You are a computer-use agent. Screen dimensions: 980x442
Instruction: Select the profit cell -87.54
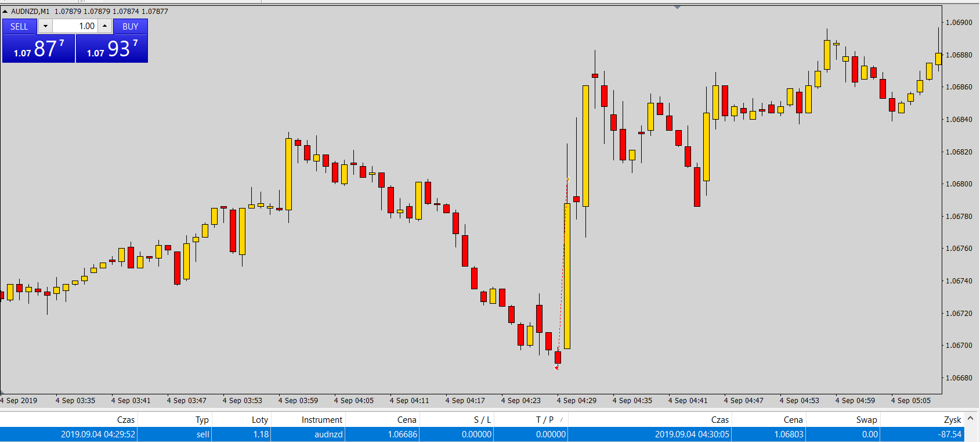click(922, 434)
